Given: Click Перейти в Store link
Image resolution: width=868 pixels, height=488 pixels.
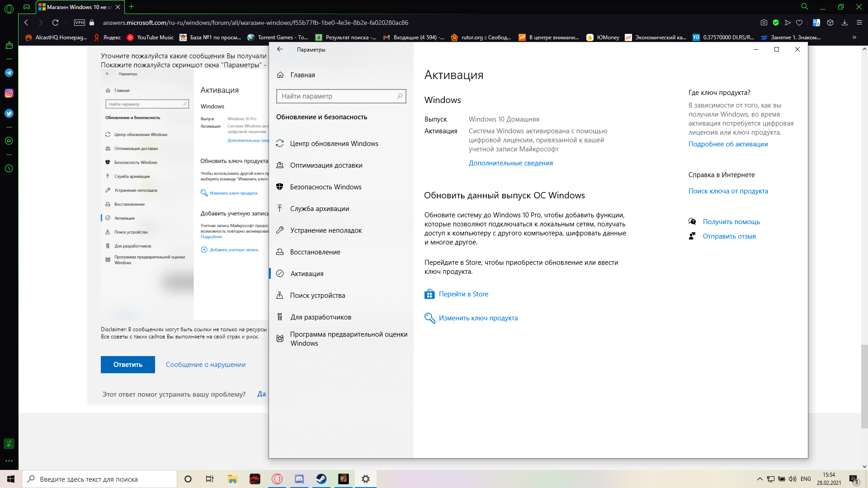Looking at the screenshot, I should 463,294.
